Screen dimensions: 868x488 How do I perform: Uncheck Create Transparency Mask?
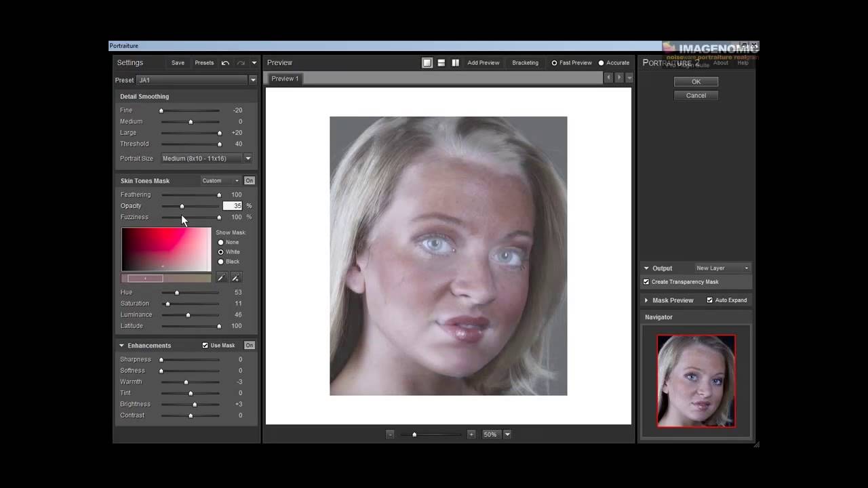pyautogui.click(x=646, y=282)
